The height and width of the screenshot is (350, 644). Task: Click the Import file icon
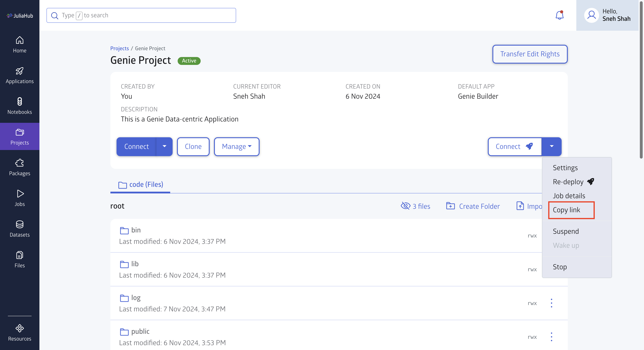point(520,206)
